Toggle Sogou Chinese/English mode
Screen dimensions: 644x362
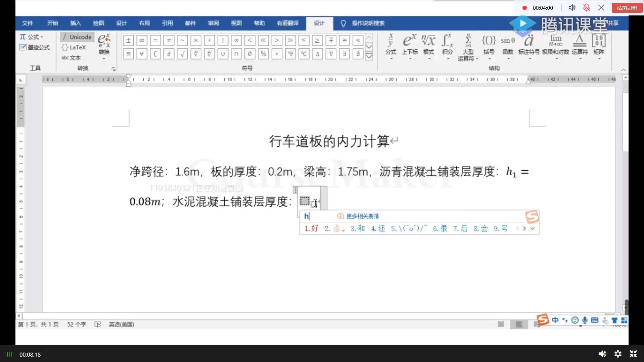pyautogui.click(x=555, y=320)
